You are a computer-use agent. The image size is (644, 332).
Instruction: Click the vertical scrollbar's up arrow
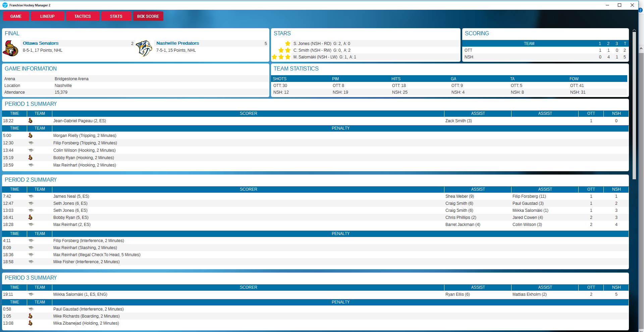[641, 49]
